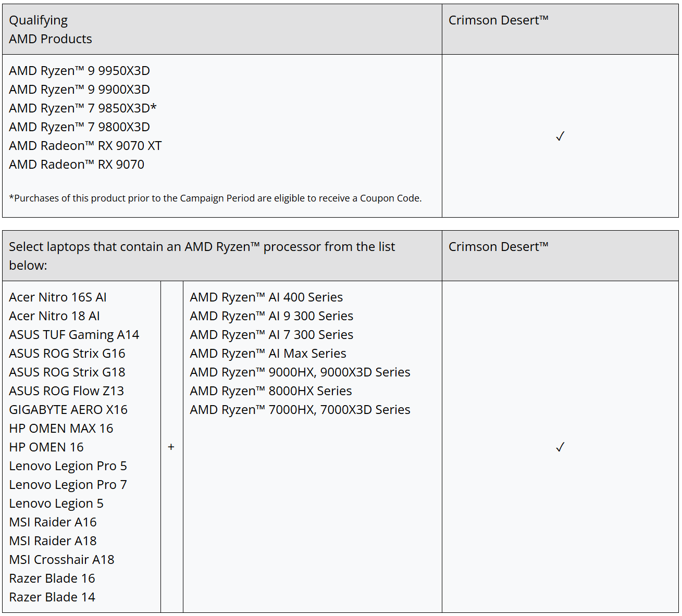Image resolution: width=682 pixels, height=616 pixels.
Task: Select the "AMD Ryzen™ 9000HX, 9000X3D Series" line
Action: (300, 372)
